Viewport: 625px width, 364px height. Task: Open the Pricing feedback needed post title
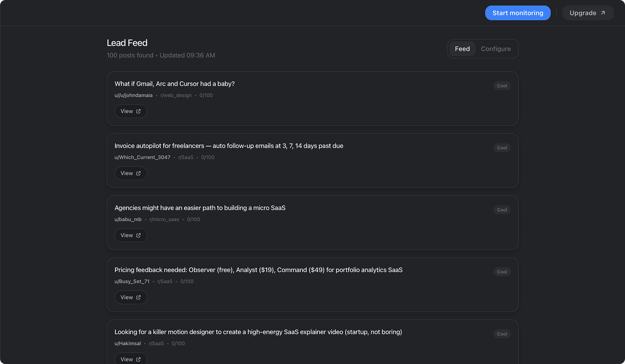tap(258, 270)
